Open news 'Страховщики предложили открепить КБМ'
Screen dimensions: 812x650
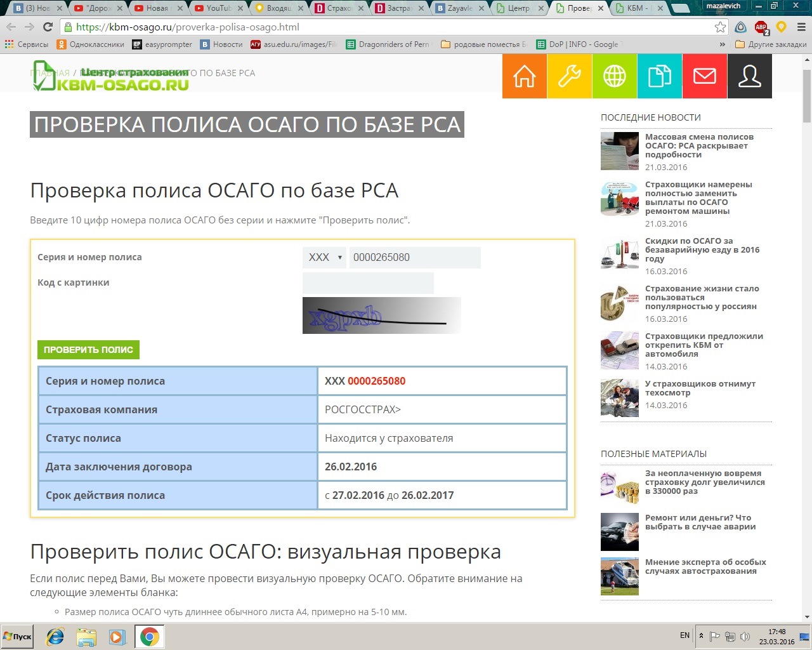[704, 345]
